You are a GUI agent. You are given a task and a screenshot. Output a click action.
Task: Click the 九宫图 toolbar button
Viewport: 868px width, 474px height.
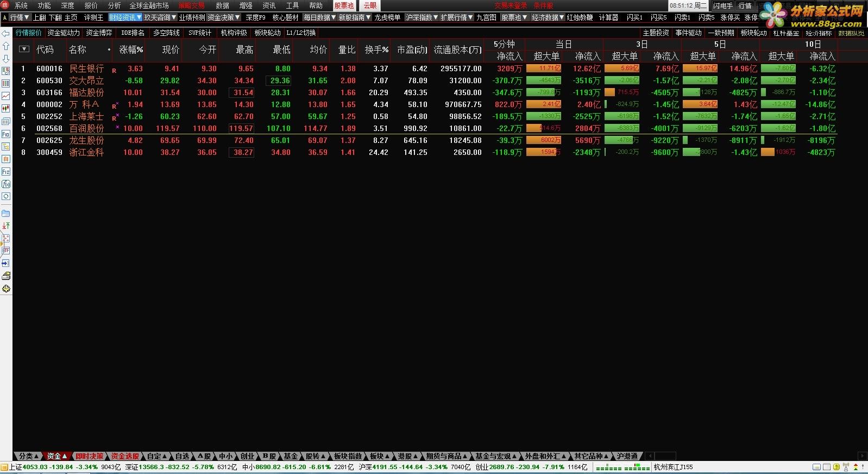pyautogui.click(x=486, y=17)
